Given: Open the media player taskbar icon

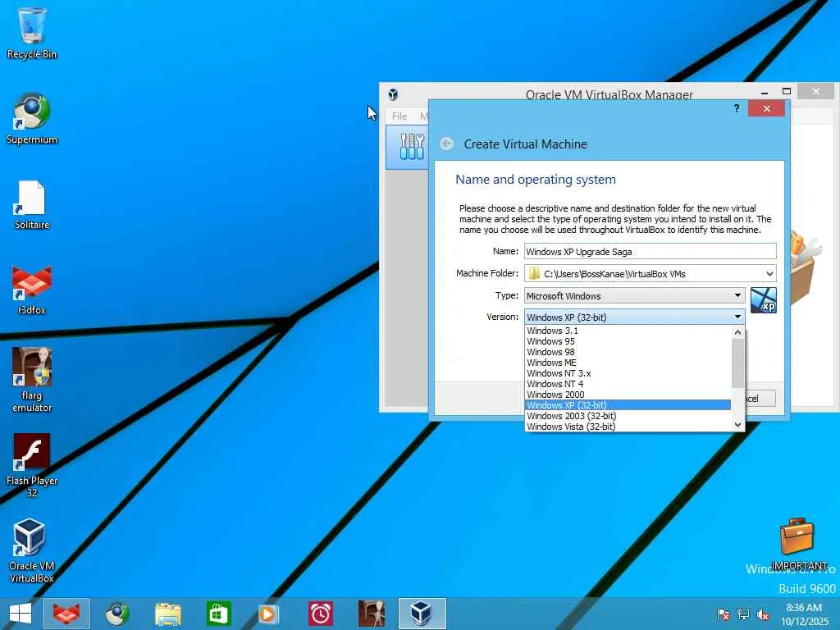Looking at the screenshot, I should point(269,614).
